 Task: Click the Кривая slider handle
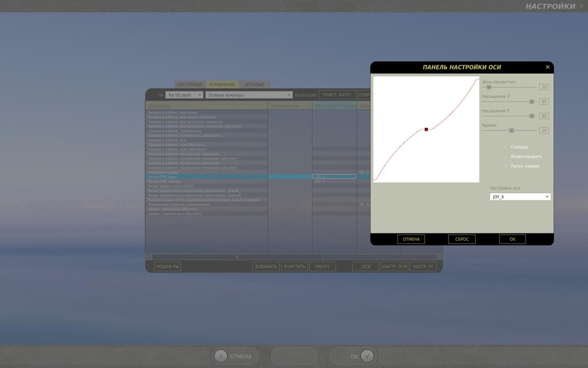(x=511, y=130)
